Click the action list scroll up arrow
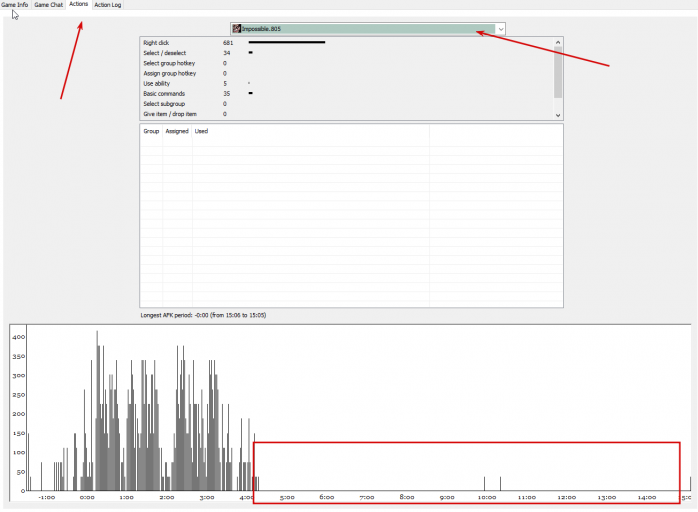The height and width of the screenshot is (512, 698). 558,42
